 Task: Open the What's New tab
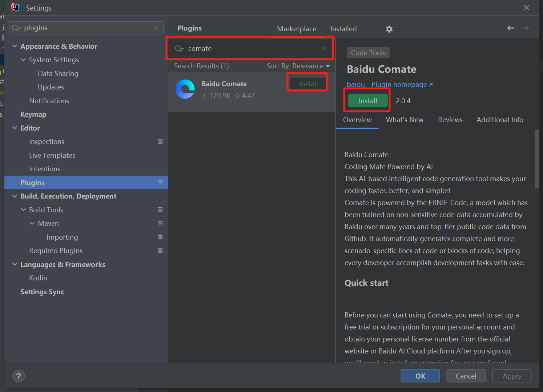tap(405, 120)
